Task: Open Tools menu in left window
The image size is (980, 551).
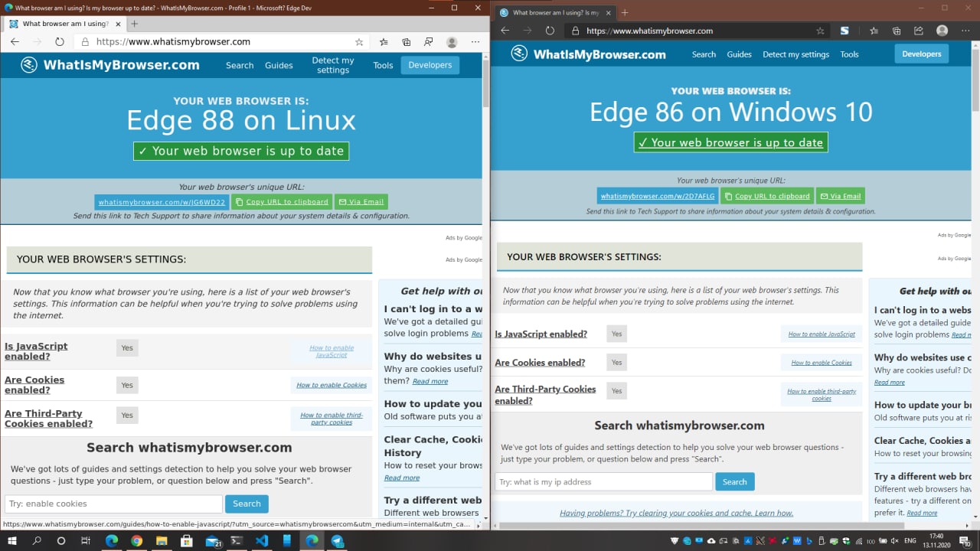Action: click(x=383, y=65)
